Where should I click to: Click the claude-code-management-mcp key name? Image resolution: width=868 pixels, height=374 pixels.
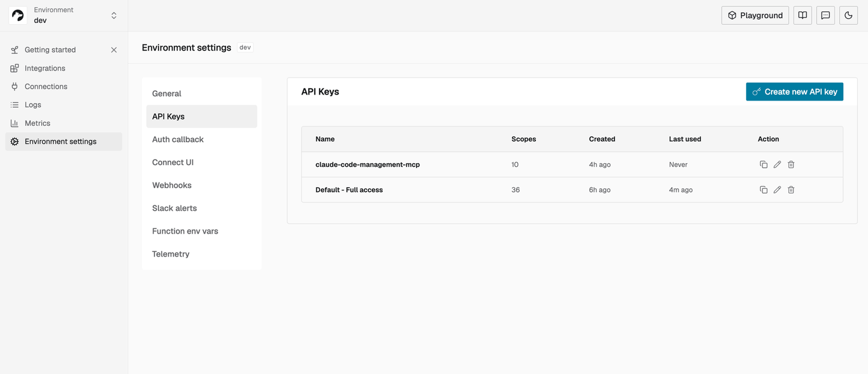pos(368,164)
